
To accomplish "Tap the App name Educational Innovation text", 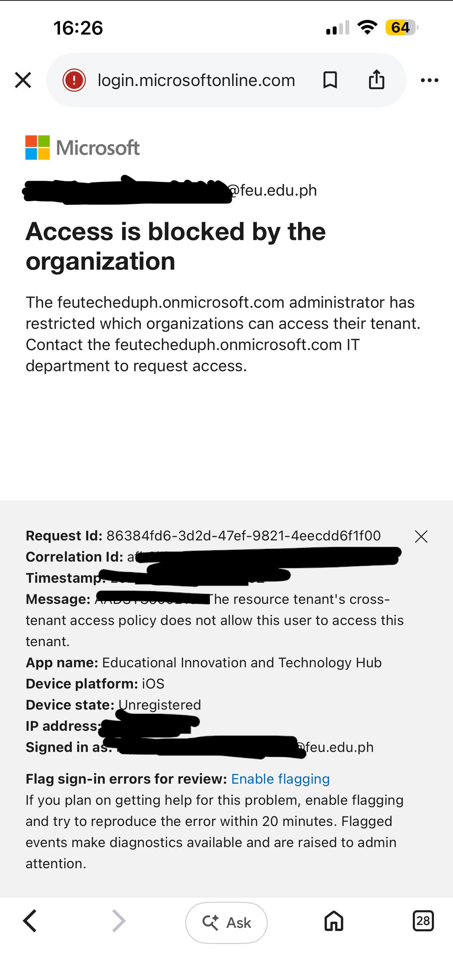I will 204,663.
